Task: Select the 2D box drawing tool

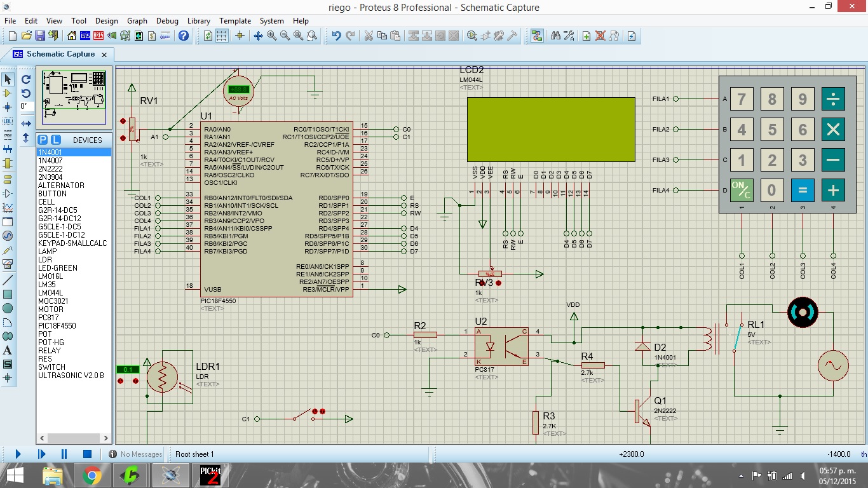Action: pyautogui.click(x=8, y=294)
